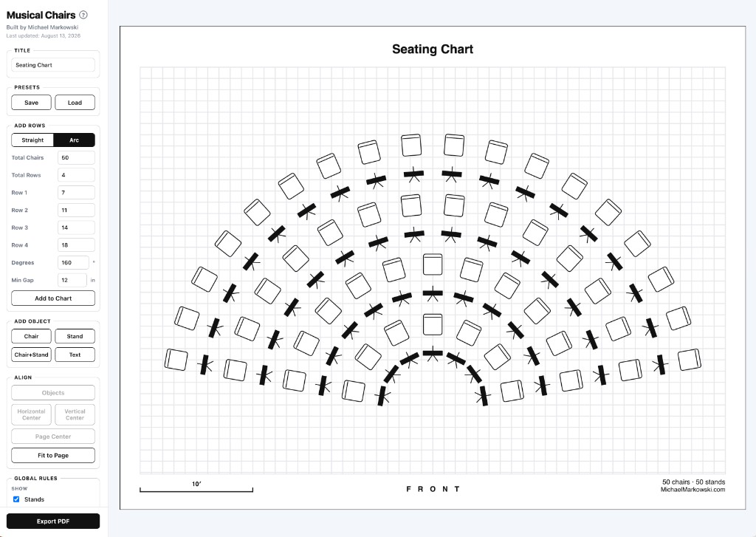756x537 pixels.
Task: Click the rightmost stand in the front arc
Action: click(x=483, y=396)
